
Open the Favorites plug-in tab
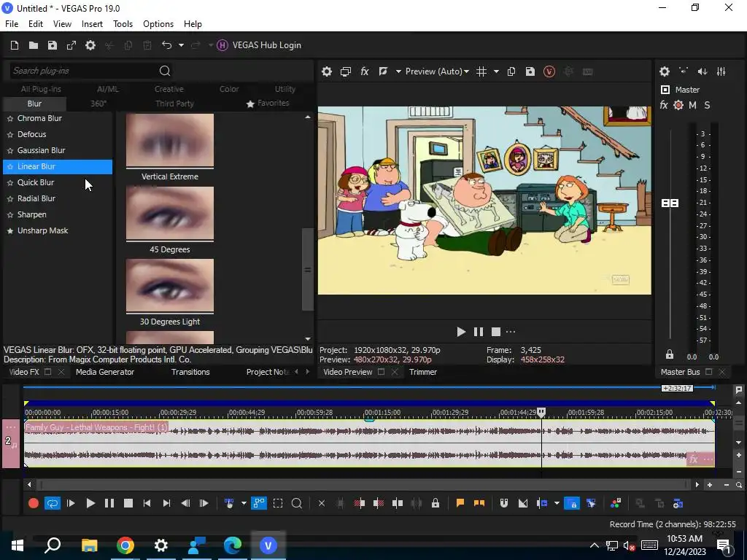268,104
